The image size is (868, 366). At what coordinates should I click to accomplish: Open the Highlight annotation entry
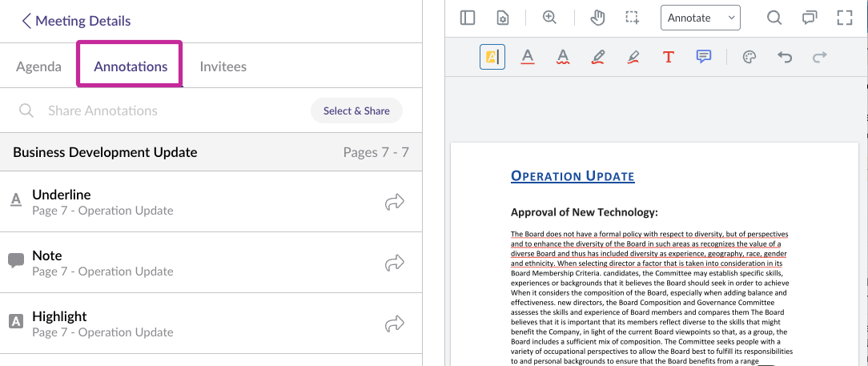pyautogui.click(x=211, y=324)
